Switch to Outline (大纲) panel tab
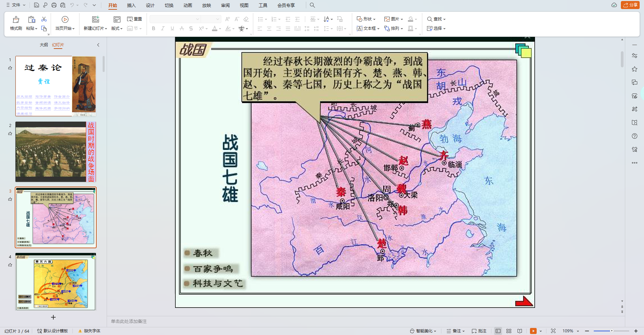 coord(44,45)
